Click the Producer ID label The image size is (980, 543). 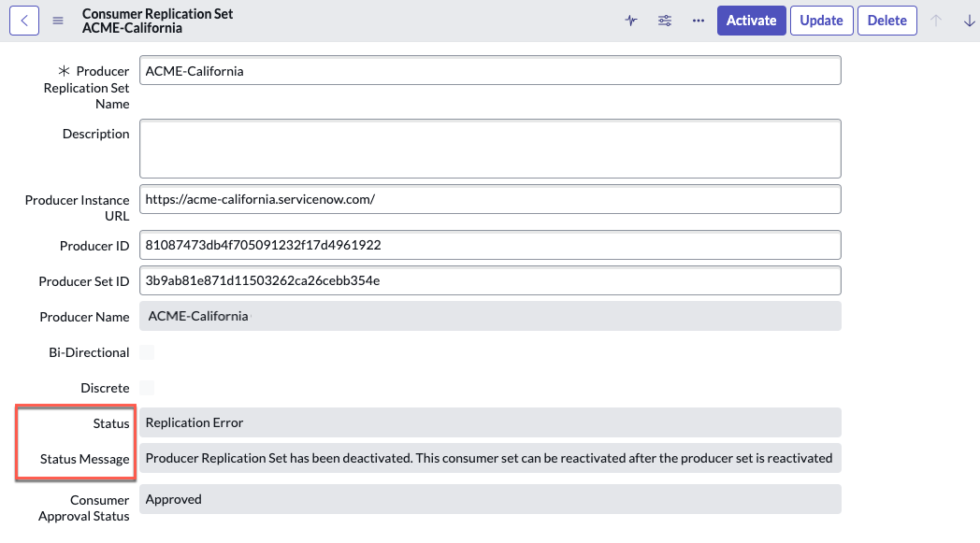(94, 246)
